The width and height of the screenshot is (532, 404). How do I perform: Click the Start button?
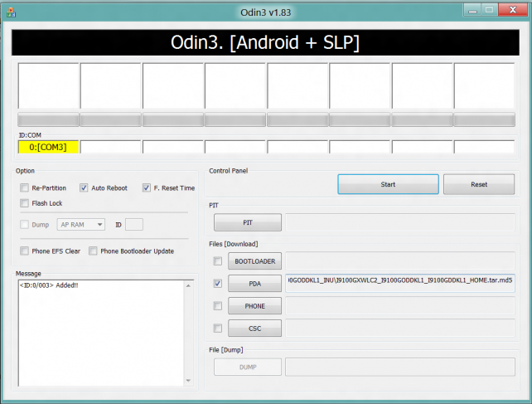(x=388, y=184)
